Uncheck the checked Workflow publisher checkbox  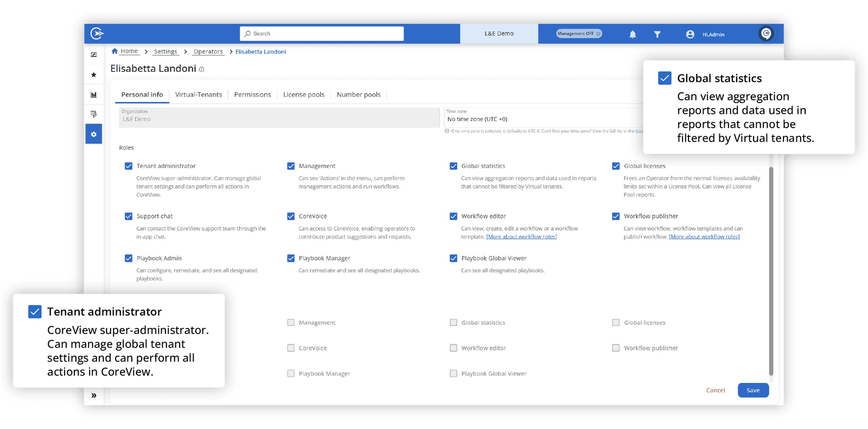click(616, 216)
